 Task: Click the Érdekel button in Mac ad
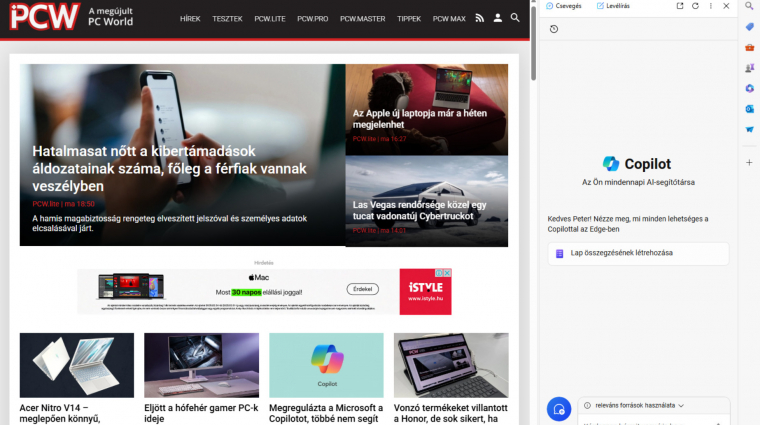[x=363, y=289]
